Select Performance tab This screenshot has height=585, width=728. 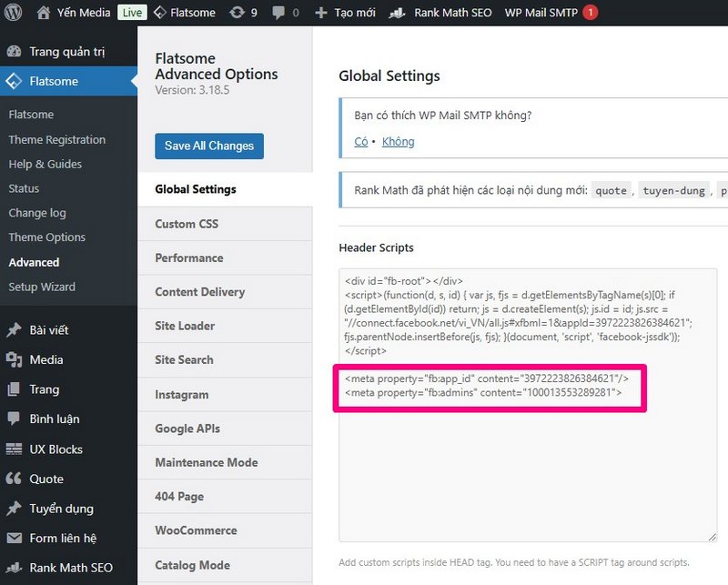(x=225, y=257)
